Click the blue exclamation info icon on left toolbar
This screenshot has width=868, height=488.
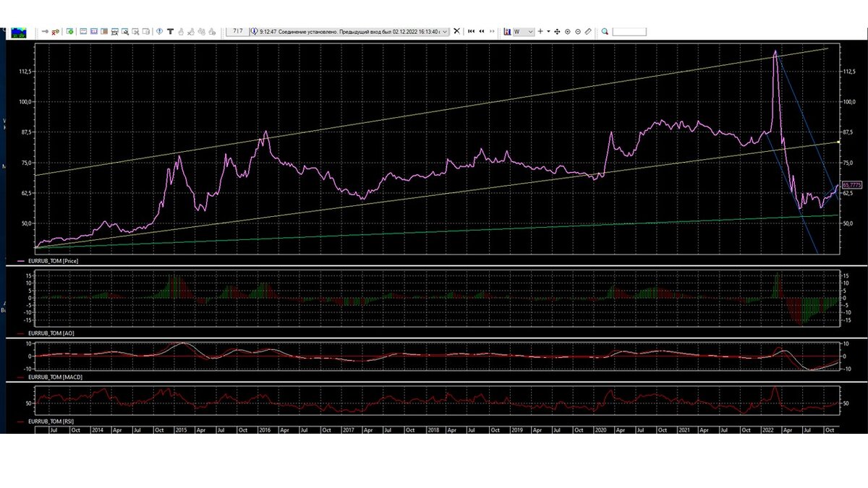[x=159, y=31]
